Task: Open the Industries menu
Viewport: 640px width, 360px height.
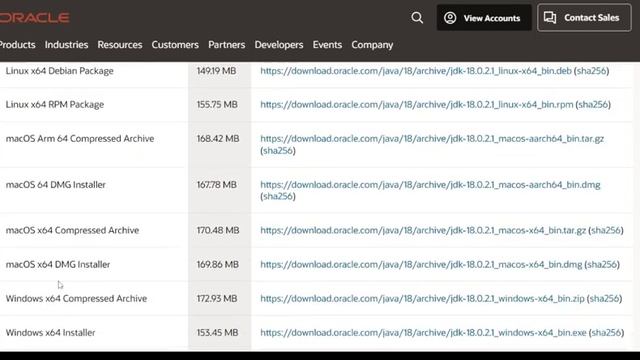Action: [67, 44]
